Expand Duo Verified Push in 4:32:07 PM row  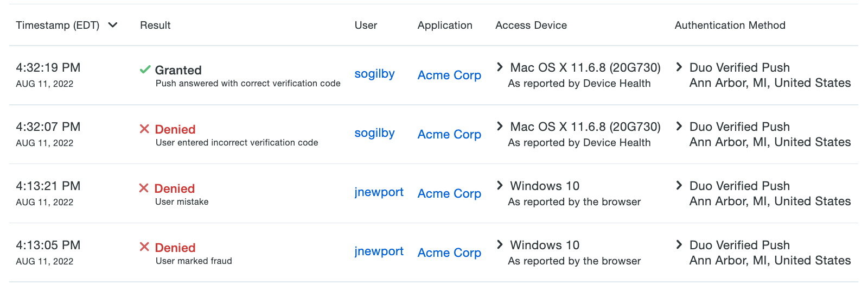(679, 126)
